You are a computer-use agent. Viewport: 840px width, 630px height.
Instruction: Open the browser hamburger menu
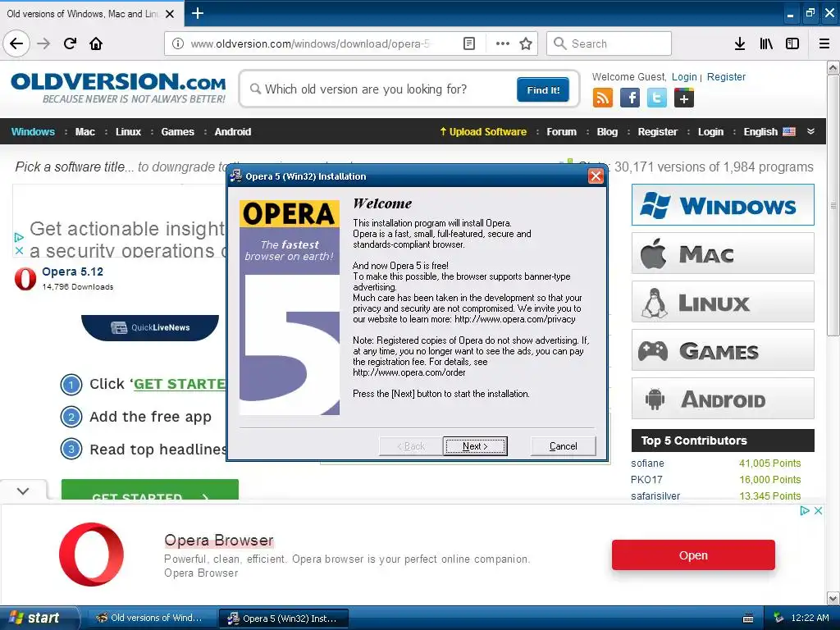[824, 43]
